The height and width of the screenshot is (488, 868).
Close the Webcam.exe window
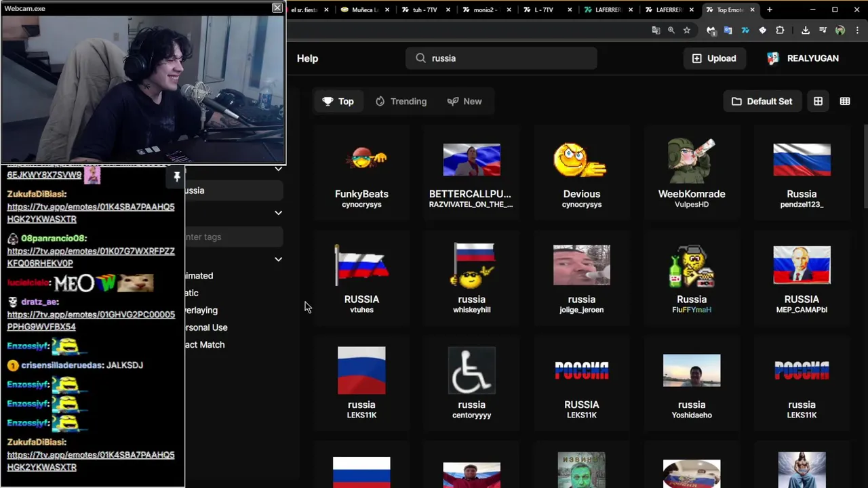coord(277,8)
